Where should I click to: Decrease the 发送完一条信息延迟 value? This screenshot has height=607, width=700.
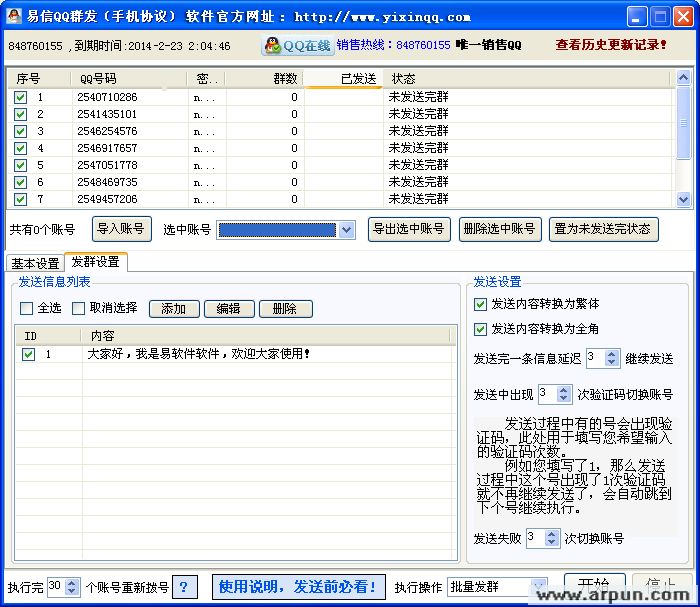coord(612,362)
